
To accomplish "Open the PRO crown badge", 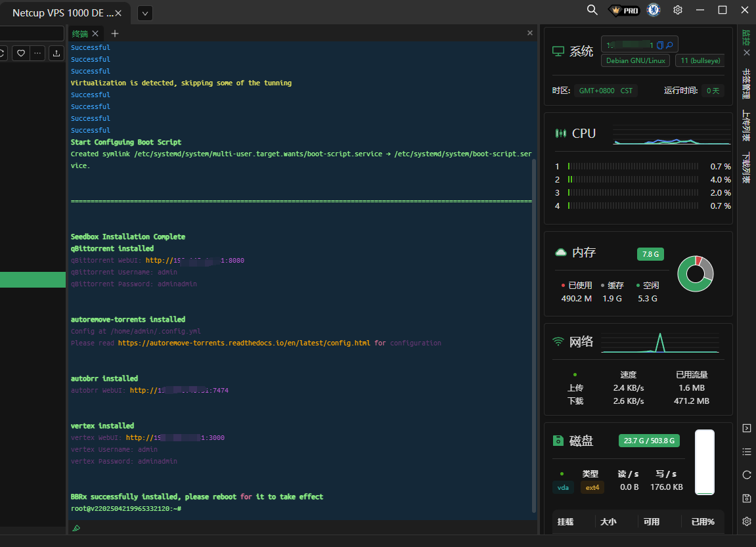I will [x=623, y=10].
